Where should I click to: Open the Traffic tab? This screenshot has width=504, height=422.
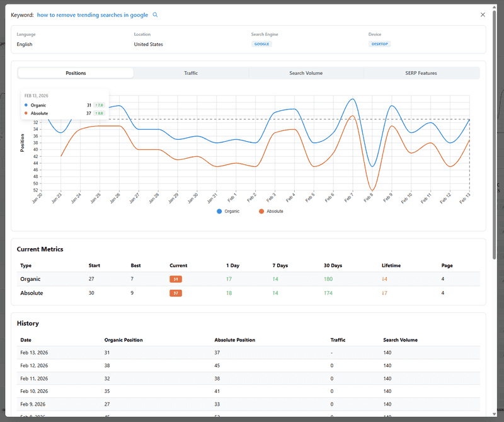coord(191,73)
